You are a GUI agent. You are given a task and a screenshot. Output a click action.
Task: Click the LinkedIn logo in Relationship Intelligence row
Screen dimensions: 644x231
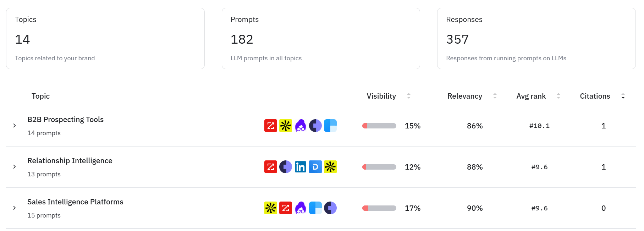300,167
